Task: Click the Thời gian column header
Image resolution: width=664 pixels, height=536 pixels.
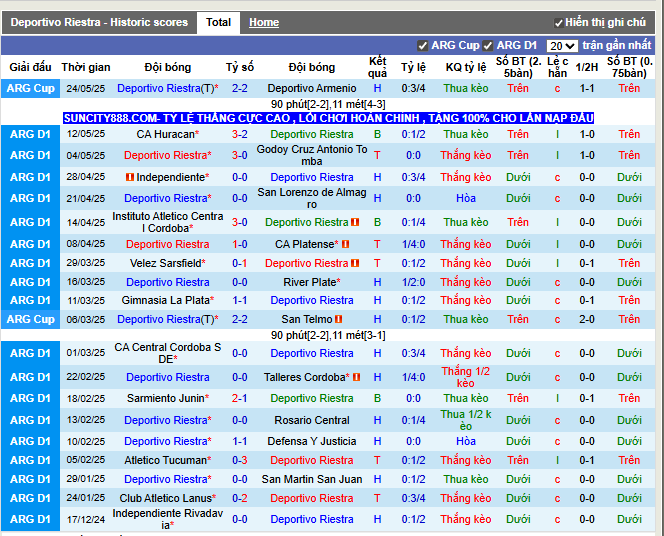Action: 86,67
